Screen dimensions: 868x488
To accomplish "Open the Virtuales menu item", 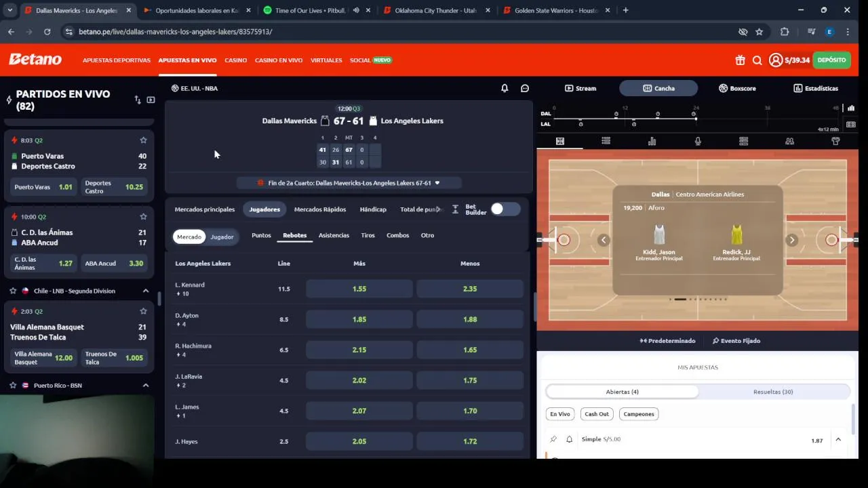I will tap(326, 60).
